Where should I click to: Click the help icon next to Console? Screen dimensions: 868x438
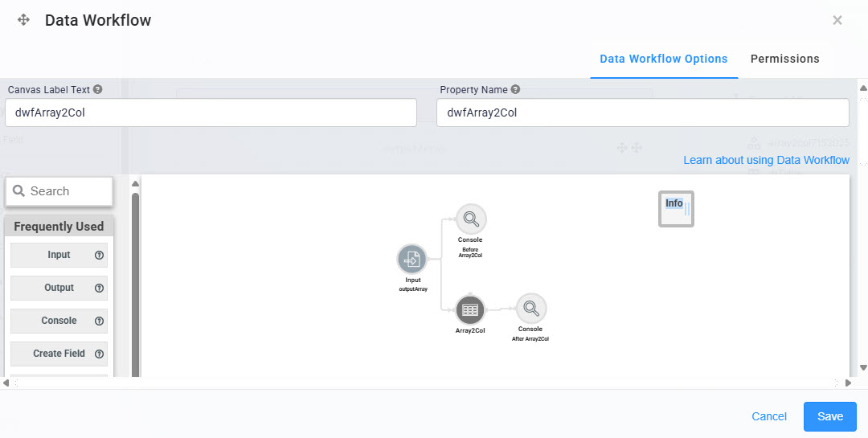pyautogui.click(x=99, y=321)
